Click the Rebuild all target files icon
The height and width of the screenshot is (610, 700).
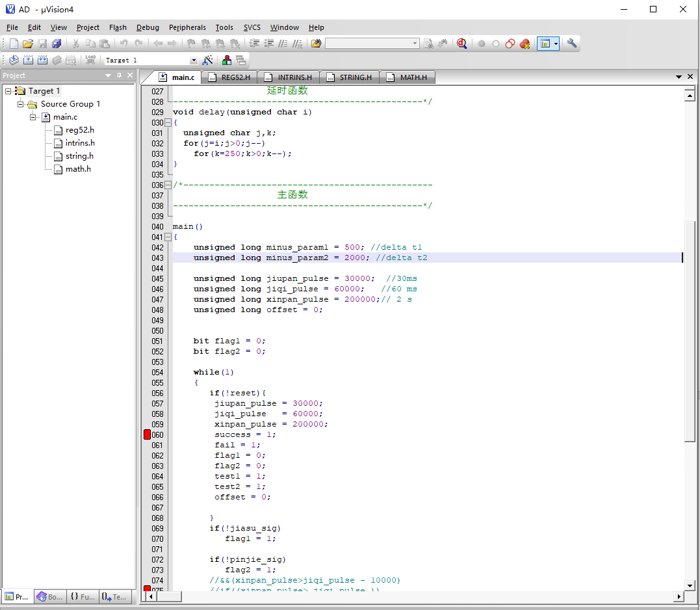click(x=42, y=60)
